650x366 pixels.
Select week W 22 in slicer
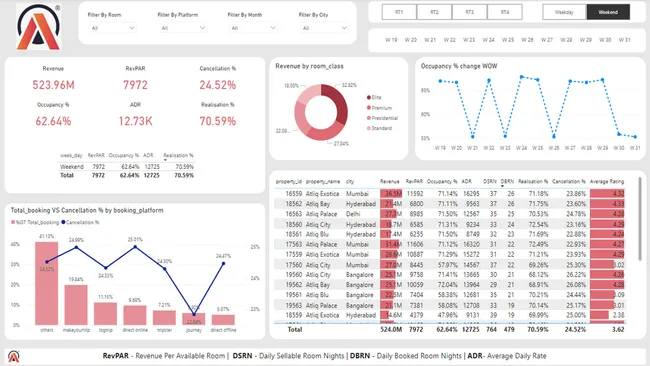pos(449,40)
